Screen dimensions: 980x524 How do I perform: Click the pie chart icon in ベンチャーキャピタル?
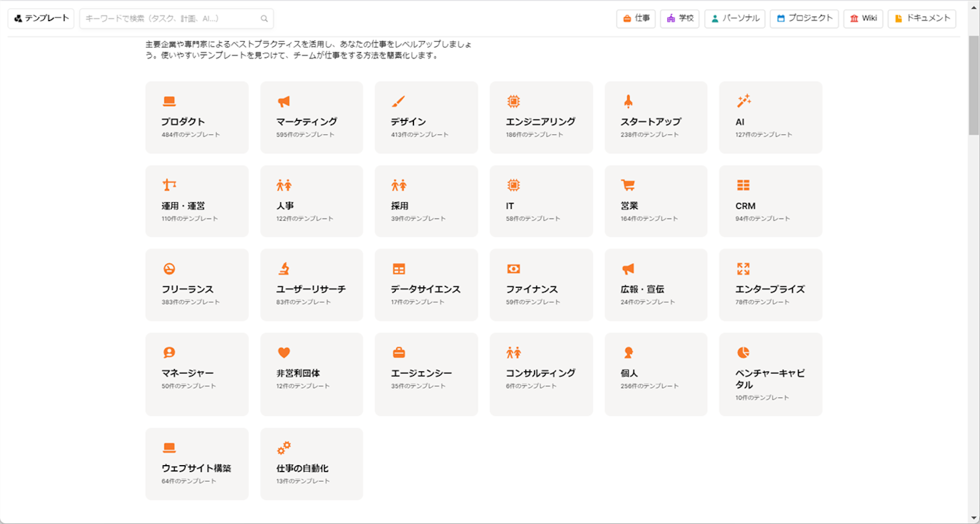pos(743,352)
